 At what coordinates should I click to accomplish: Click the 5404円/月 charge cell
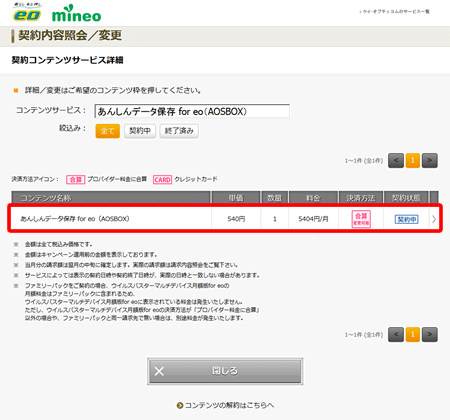pos(313,219)
